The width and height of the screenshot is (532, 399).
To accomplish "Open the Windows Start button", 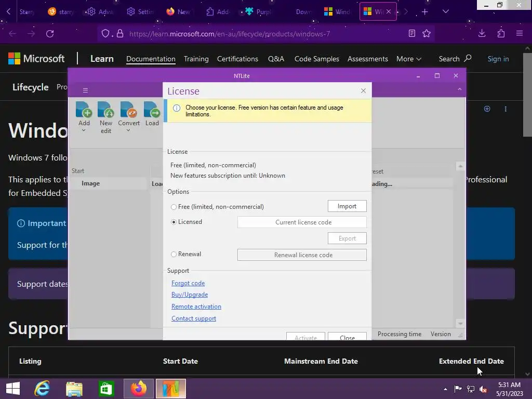I will [13, 389].
